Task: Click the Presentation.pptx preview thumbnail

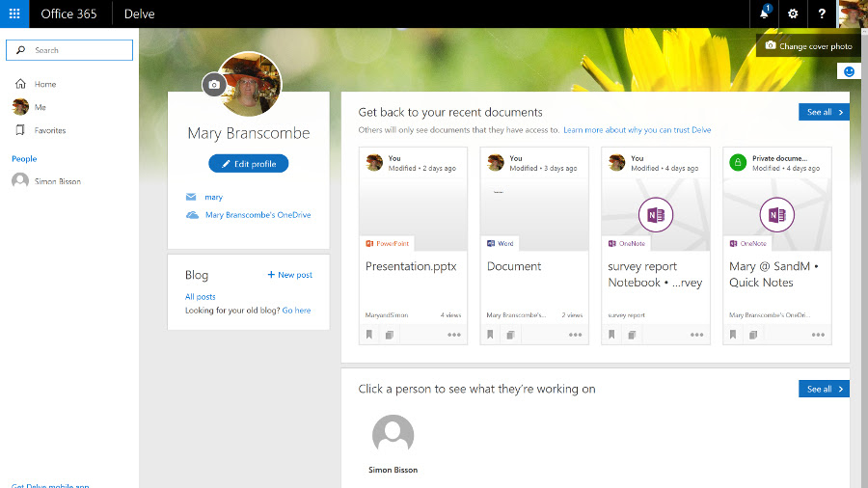Action: tap(413, 214)
